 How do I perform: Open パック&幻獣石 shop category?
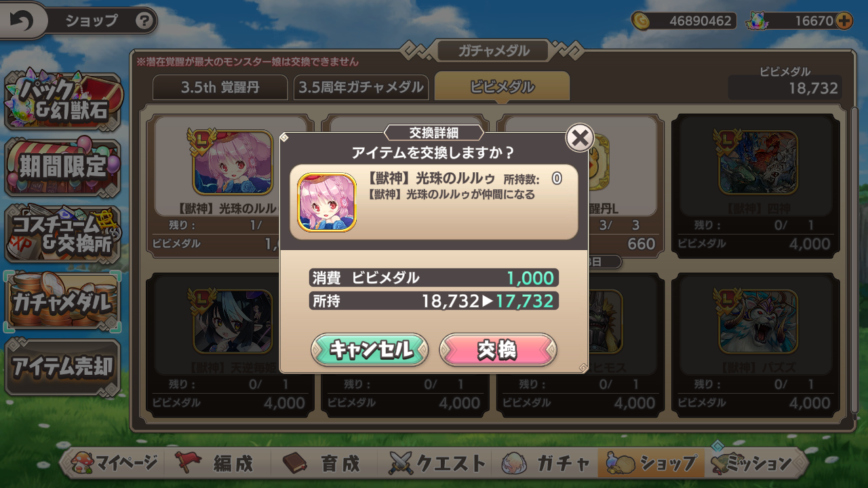63,102
